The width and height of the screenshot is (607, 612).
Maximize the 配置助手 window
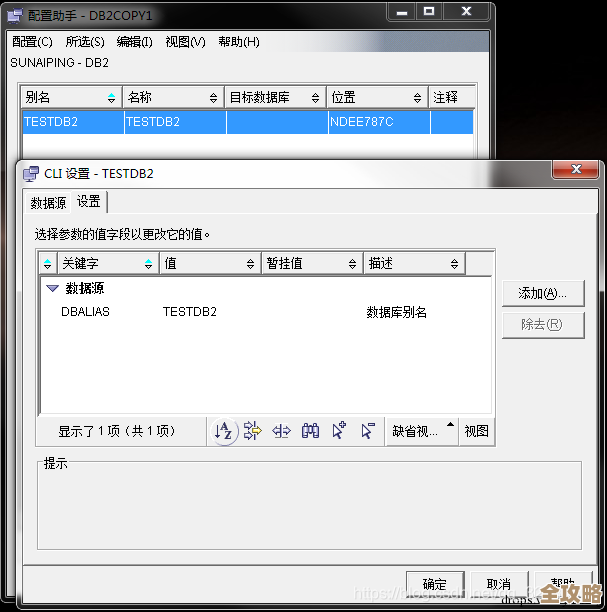coord(429,12)
